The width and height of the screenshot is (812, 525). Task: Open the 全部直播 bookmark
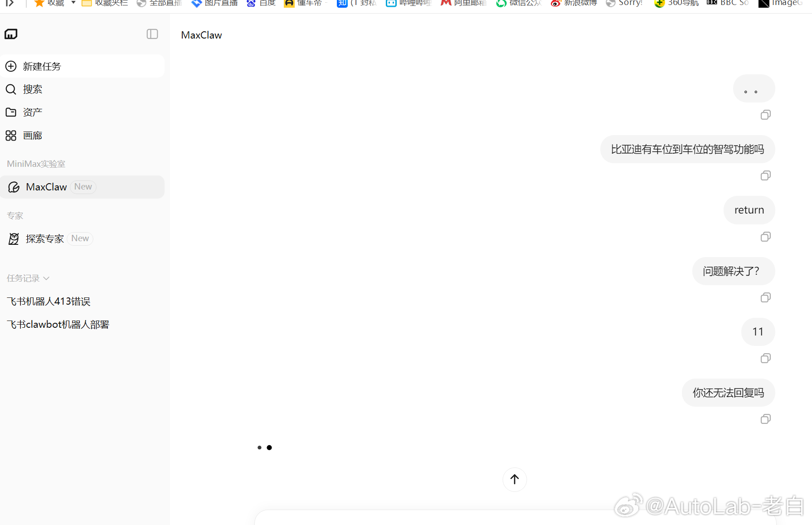click(159, 3)
